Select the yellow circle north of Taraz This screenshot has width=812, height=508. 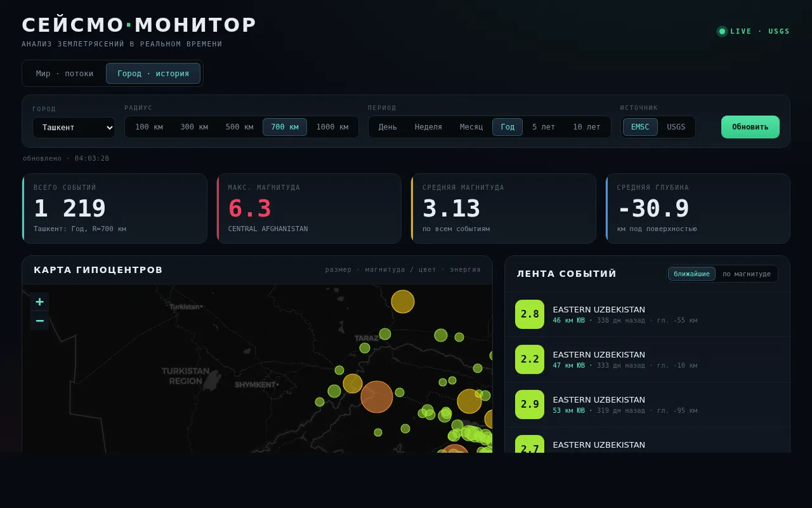[x=403, y=302]
